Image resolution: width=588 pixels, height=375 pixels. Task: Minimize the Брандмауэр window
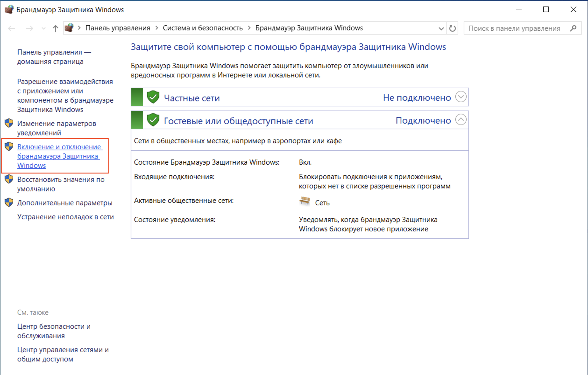[x=519, y=10]
